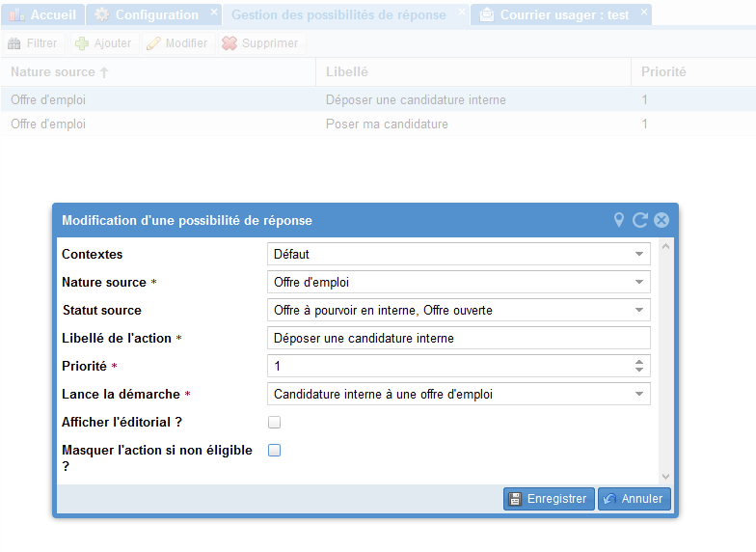Open the Configuration tab
The height and width of the screenshot is (552, 756).
pos(148,14)
